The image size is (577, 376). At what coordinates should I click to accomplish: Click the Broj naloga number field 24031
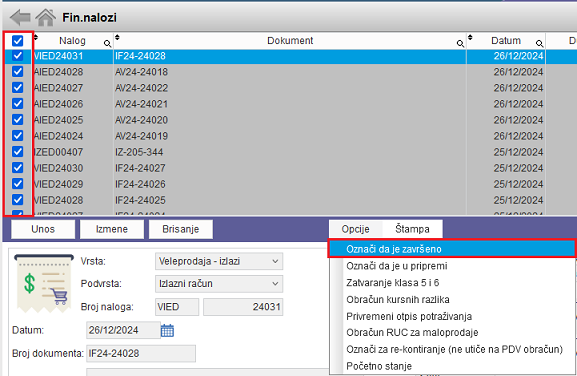(x=243, y=307)
